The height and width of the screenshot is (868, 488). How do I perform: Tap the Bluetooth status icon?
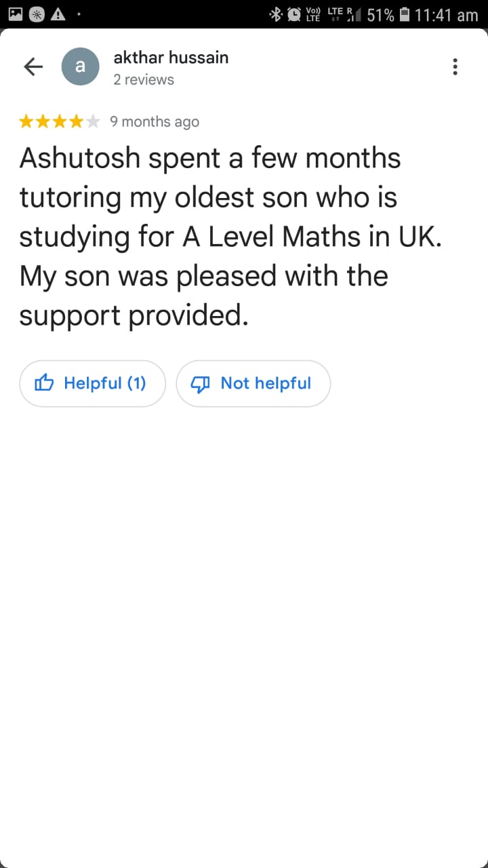(x=276, y=14)
